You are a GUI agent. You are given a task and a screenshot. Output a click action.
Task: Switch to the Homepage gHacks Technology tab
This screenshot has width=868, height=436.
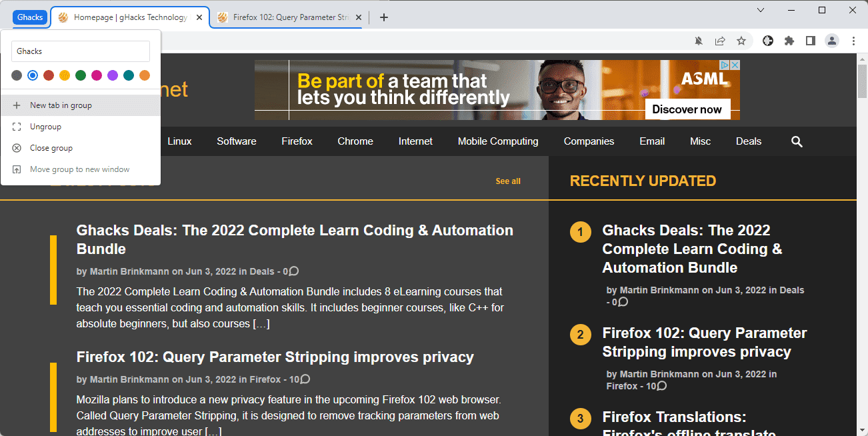(131, 17)
